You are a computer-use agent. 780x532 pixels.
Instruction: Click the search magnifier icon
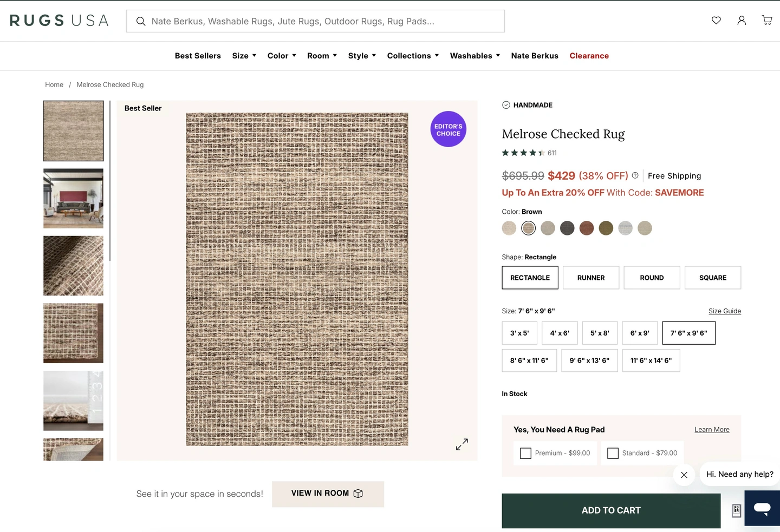141,21
